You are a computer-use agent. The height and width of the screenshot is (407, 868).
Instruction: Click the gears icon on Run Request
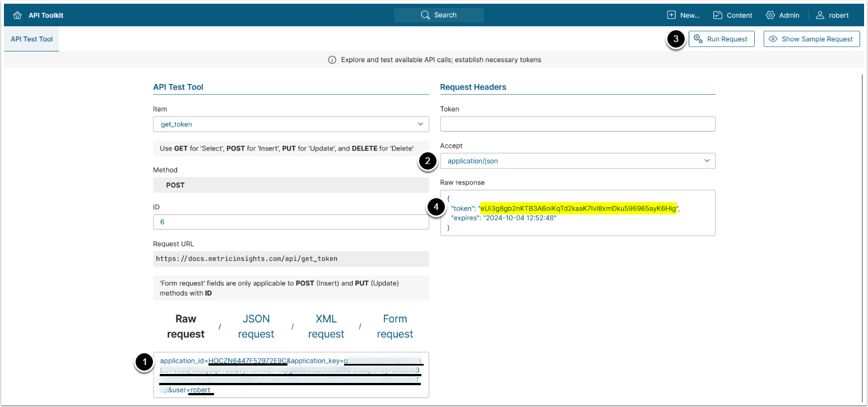[x=698, y=39]
